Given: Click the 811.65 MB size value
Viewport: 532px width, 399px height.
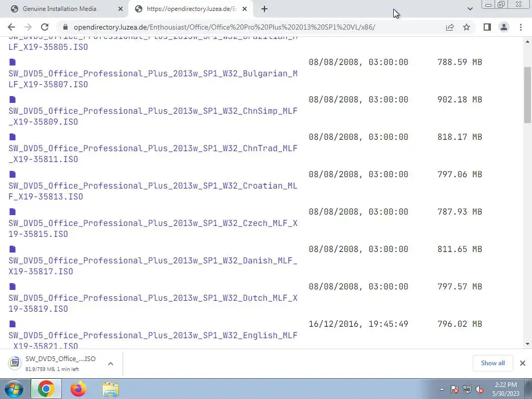Looking at the screenshot, I should click(460, 249).
